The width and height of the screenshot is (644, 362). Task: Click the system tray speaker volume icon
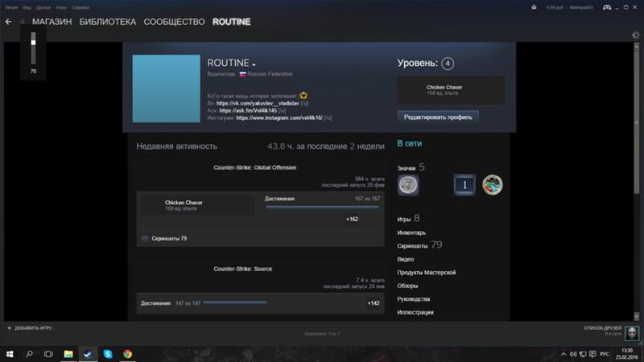(573, 354)
